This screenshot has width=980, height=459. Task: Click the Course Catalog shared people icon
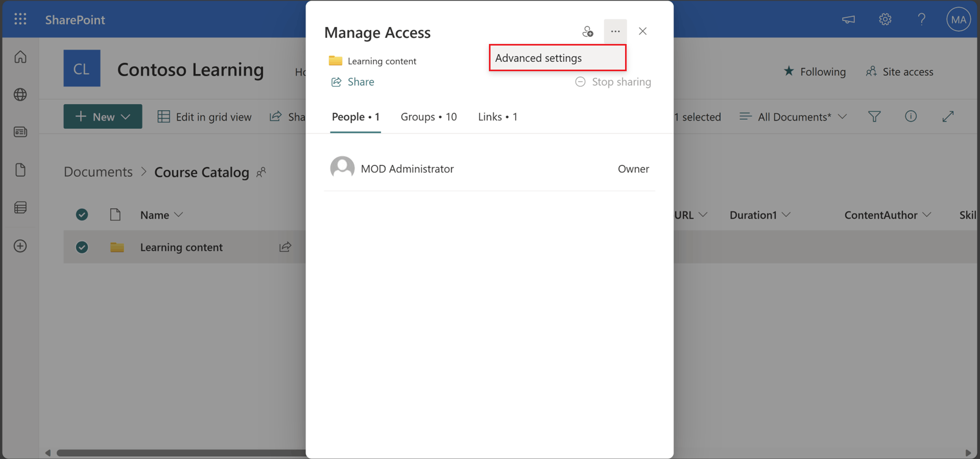coord(261,172)
